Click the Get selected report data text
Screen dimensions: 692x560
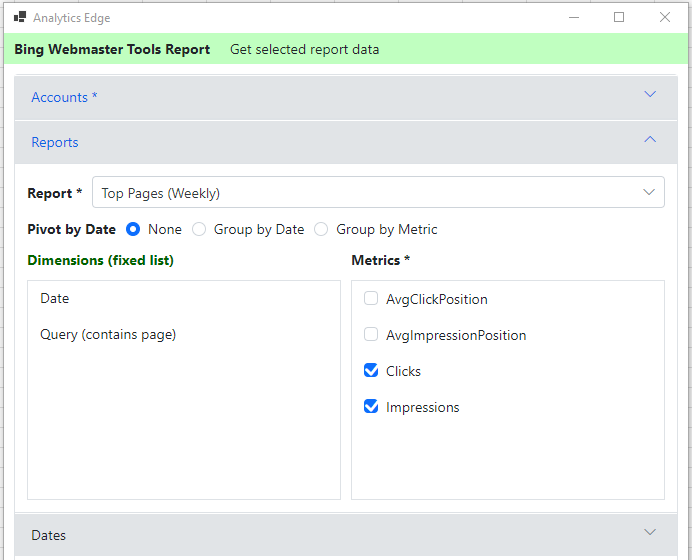(x=305, y=49)
